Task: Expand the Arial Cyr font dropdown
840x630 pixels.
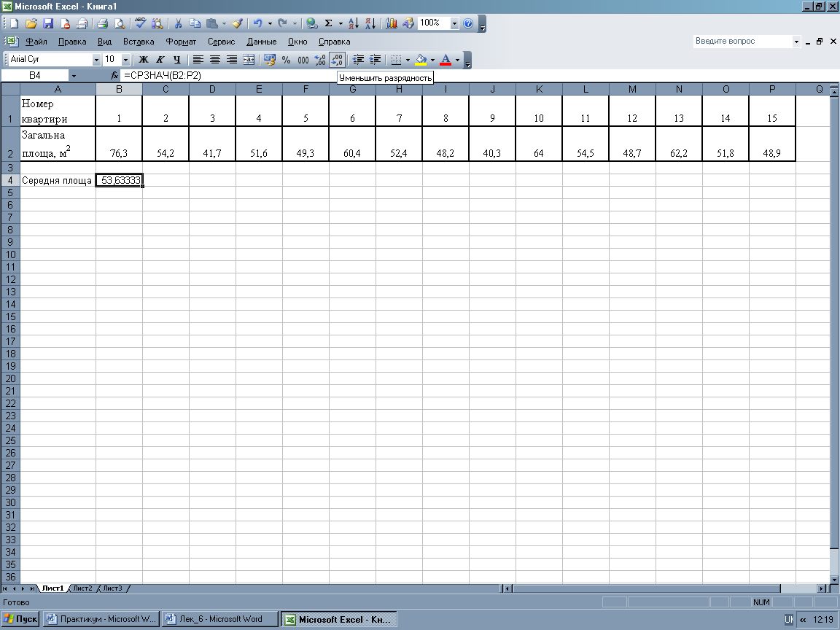Action: click(x=96, y=60)
